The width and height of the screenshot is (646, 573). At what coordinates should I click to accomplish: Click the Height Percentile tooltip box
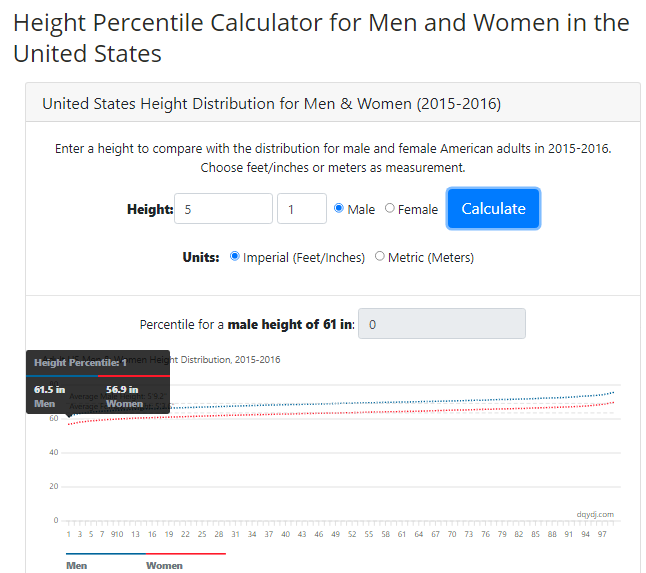(x=98, y=382)
